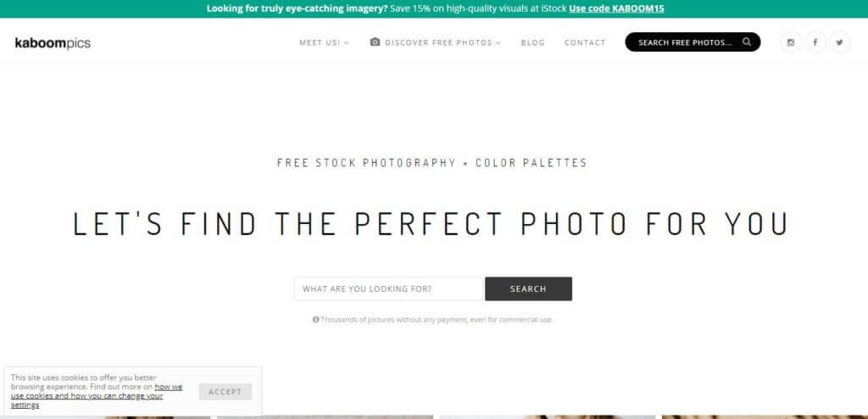Image resolution: width=868 pixels, height=419 pixels.
Task: Accept the cookies notice
Action: point(225,392)
